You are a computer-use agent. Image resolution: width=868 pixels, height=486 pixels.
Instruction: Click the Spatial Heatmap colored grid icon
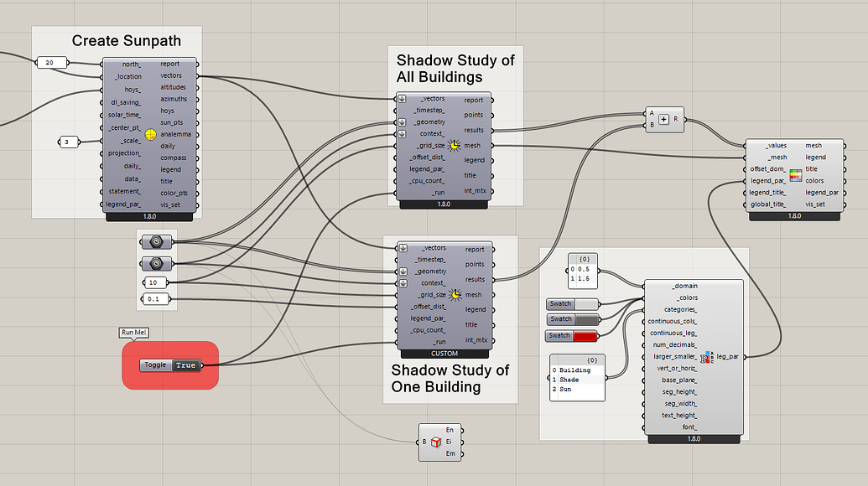click(x=796, y=175)
